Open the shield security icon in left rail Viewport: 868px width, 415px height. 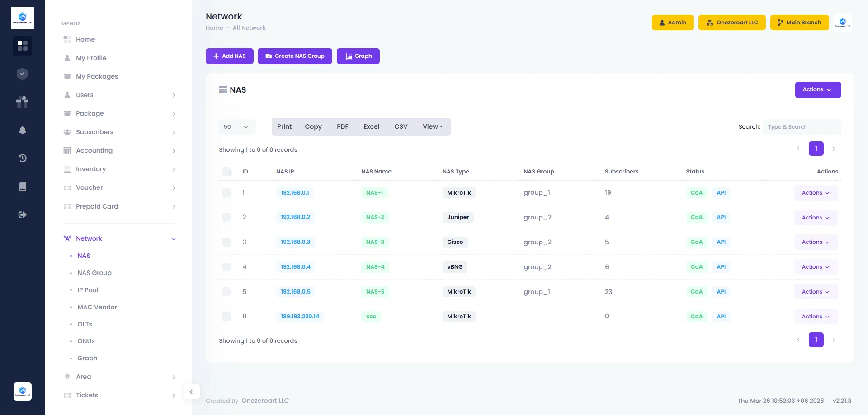coord(22,74)
